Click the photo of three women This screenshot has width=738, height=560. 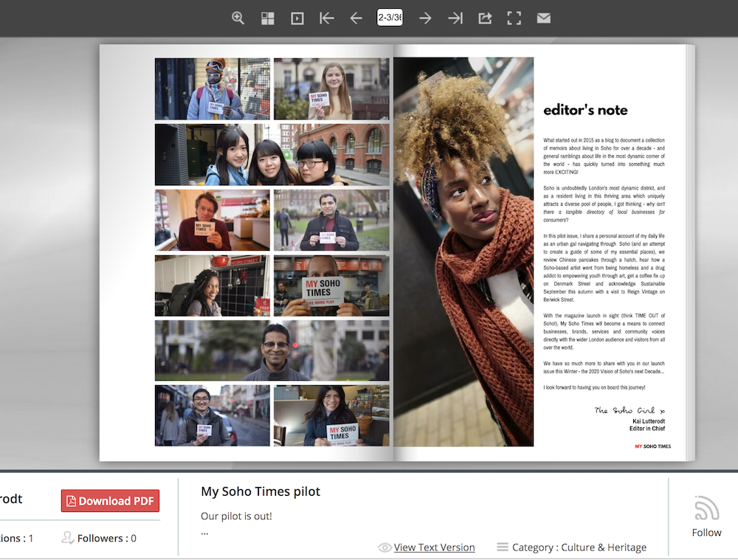point(272,154)
